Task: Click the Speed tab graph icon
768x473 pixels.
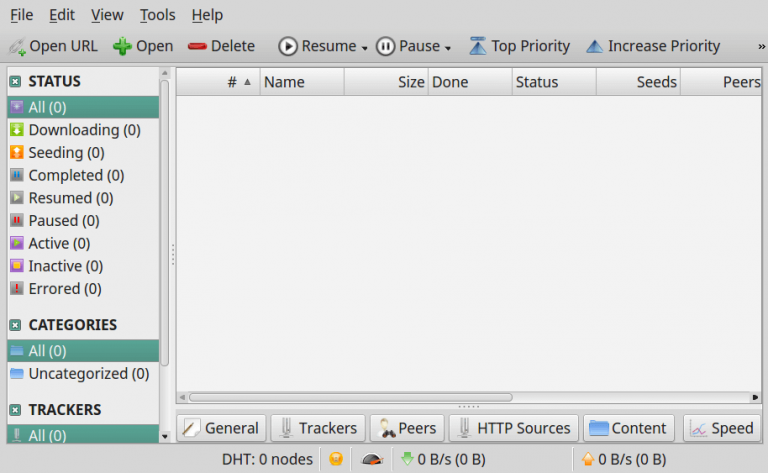Action: click(x=698, y=428)
